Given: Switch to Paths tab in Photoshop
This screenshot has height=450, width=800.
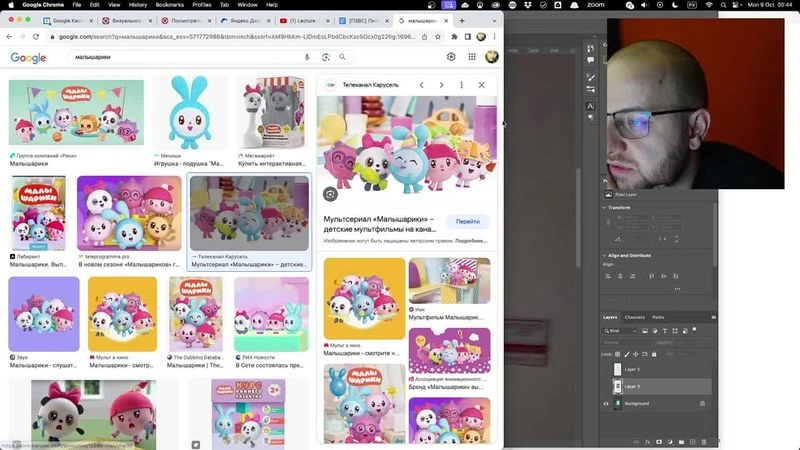Looking at the screenshot, I should 658,317.
